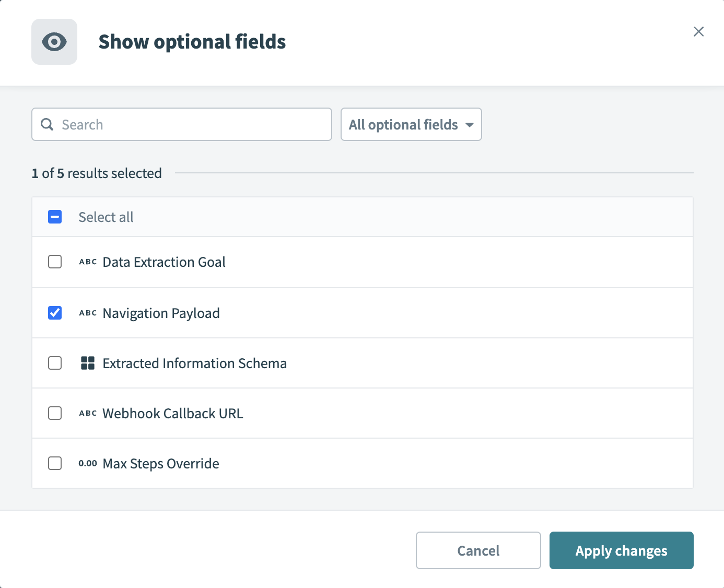Enable the Max Steps Override checkbox
This screenshot has width=724, height=588.
[55, 463]
